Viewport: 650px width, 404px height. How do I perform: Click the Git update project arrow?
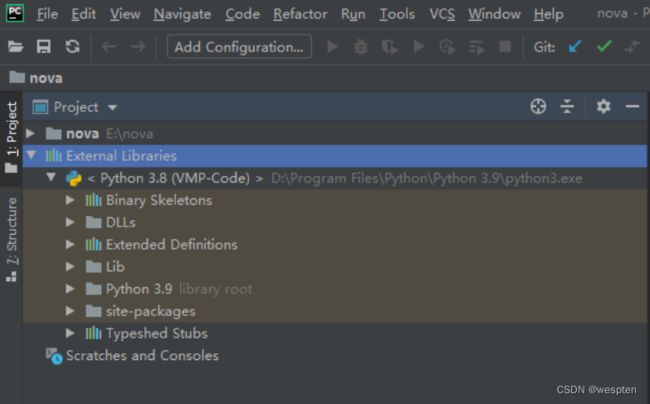[574, 47]
